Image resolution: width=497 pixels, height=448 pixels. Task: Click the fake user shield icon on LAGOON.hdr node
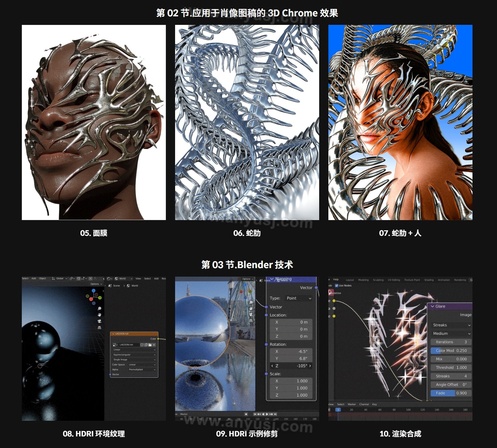point(142,345)
